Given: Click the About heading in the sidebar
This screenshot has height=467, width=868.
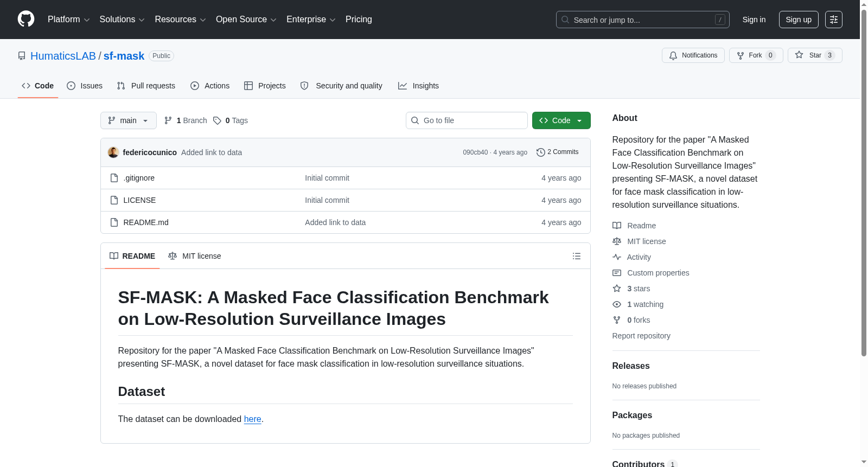Looking at the screenshot, I should tap(625, 118).
